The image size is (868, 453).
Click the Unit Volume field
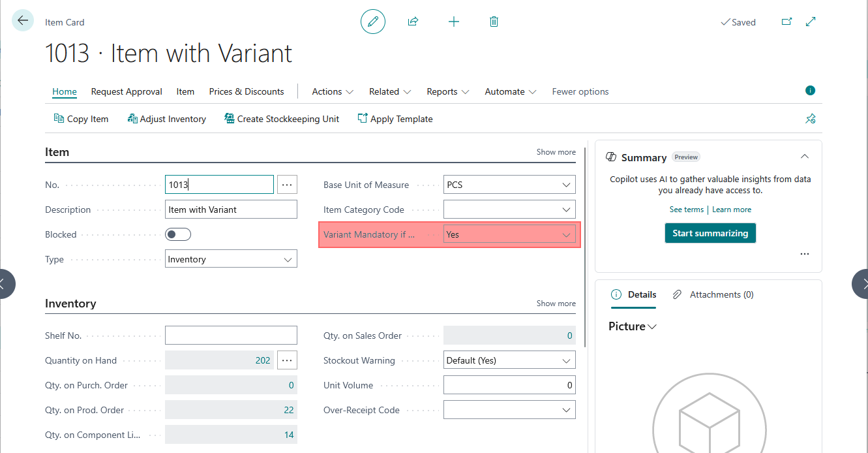[509, 385]
